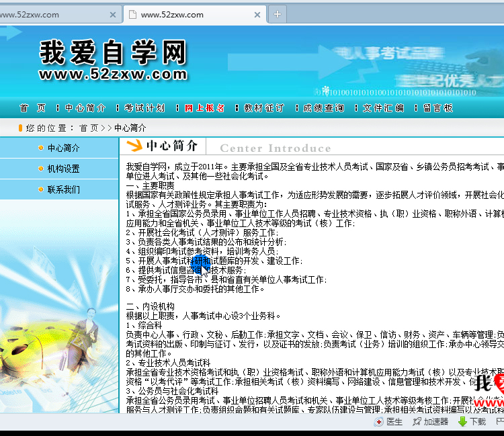This screenshot has height=436, width=504.
Task: Open 中心简介 in the left sidebar
Action: coord(63,148)
